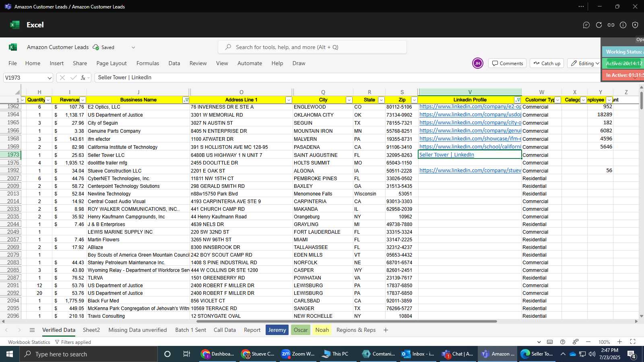Click Windows taskbar search box
The height and width of the screenshot is (362, 644).
(89, 354)
